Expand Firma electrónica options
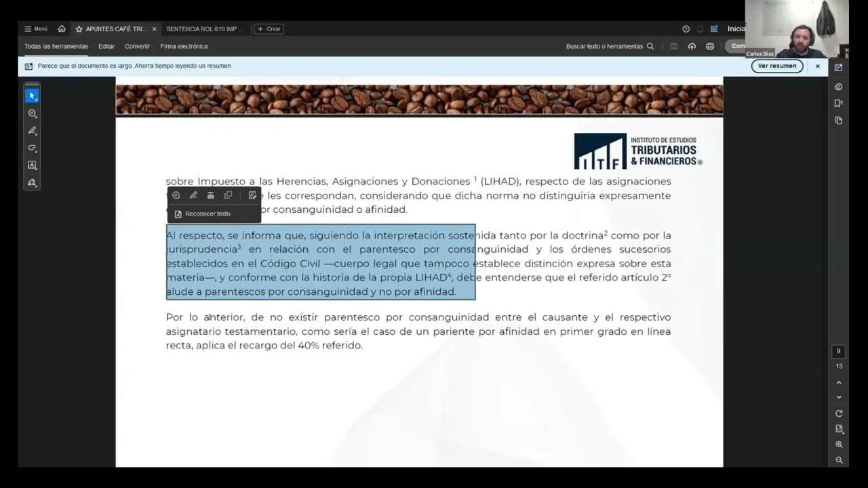The height and width of the screenshot is (488, 868). (x=183, y=46)
